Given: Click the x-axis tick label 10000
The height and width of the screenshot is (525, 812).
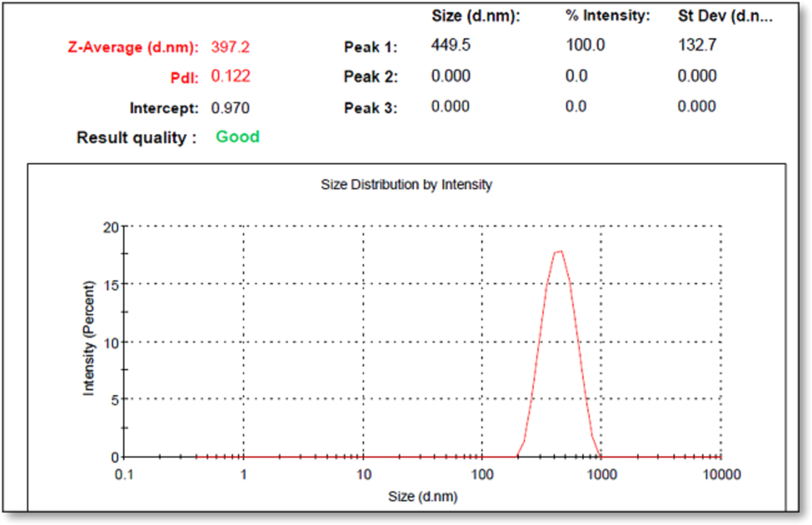Looking at the screenshot, I should point(722,475).
